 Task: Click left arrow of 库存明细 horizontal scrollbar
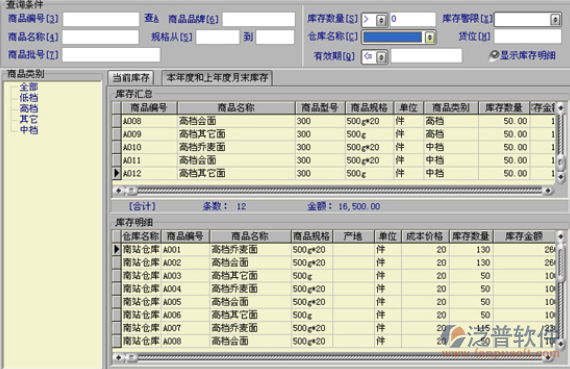pos(119,358)
